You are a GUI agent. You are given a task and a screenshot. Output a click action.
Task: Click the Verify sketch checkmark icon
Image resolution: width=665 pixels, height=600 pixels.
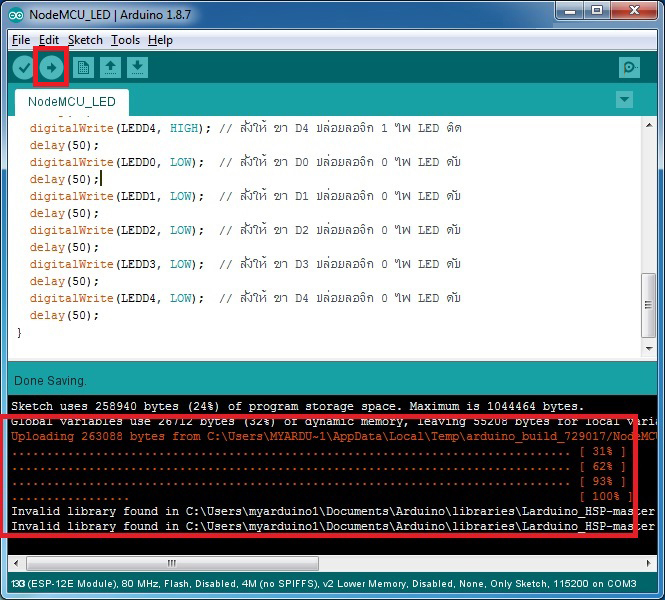[24, 67]
